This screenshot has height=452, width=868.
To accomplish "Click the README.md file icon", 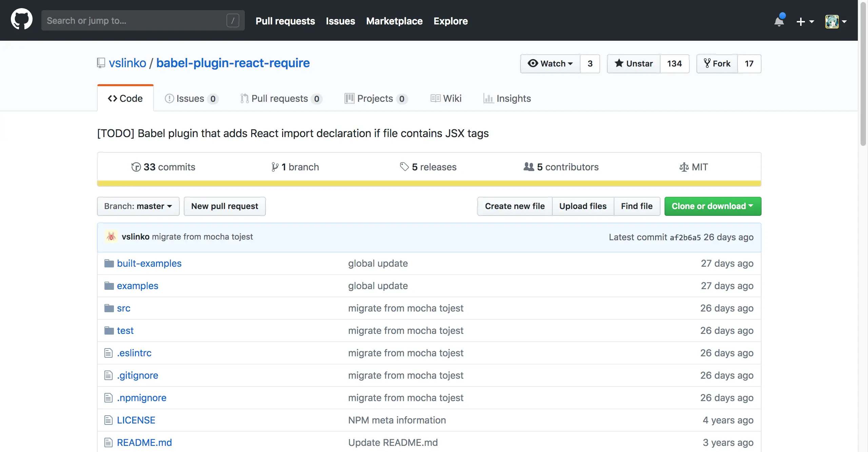I will pos(108,442).
